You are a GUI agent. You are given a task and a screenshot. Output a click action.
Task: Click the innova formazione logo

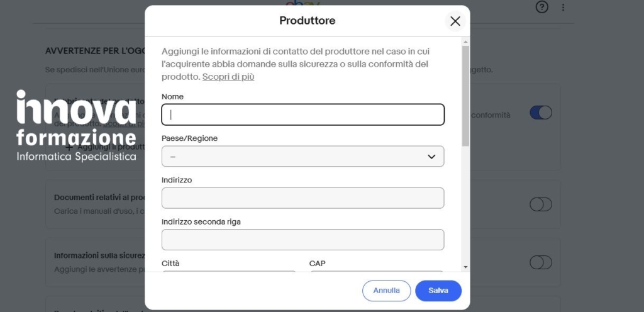point(76,126)
